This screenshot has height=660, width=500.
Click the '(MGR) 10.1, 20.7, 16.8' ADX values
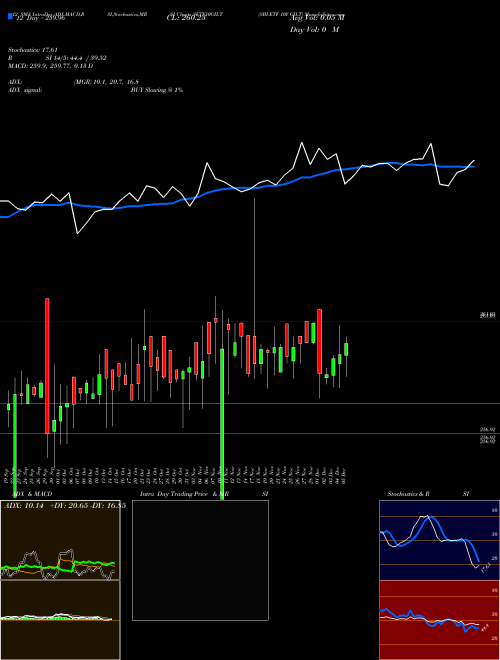coord(106,82)
